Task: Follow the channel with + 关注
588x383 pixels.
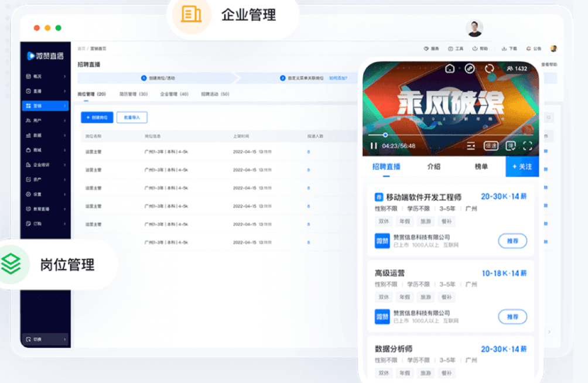Action: pos(522,166)
